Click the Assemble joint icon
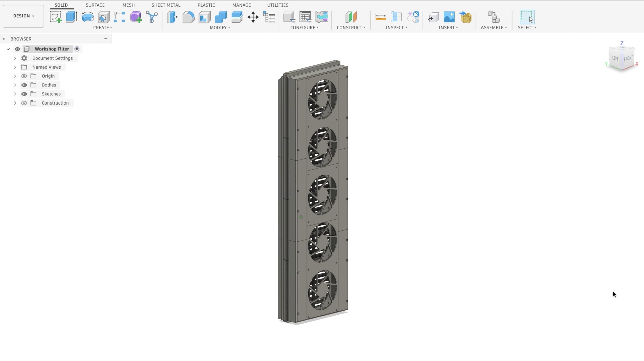The height and width of the screenshot is (361, 644). click(x=494, y=17)
